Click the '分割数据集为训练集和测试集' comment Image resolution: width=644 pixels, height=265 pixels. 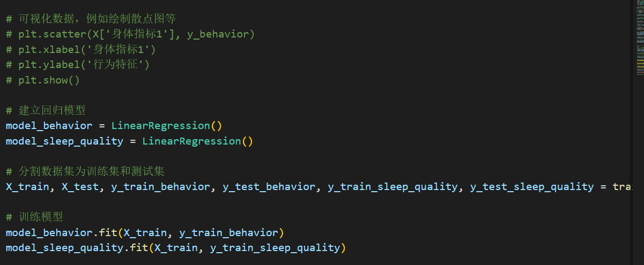[x=85, y=172]
